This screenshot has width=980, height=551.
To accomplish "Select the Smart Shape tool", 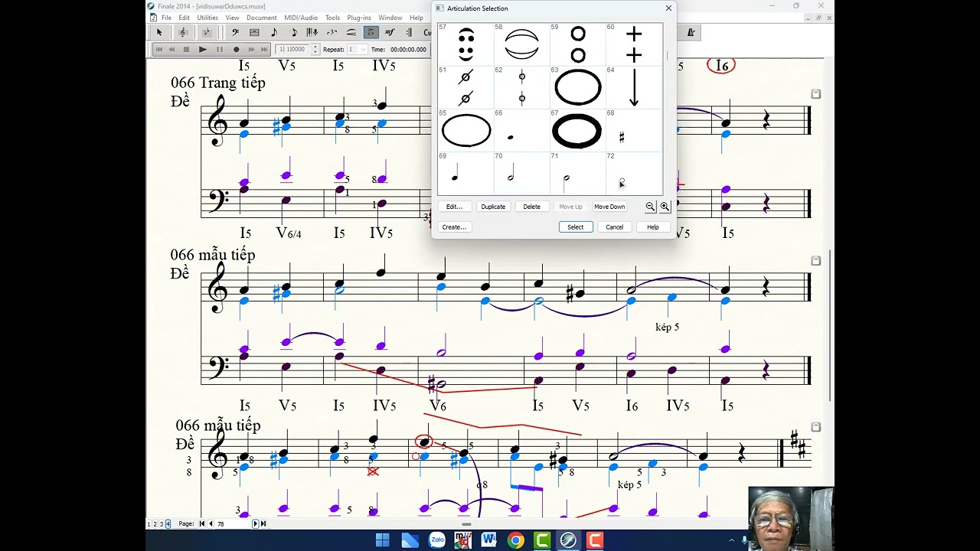I will tap(351, 32).
